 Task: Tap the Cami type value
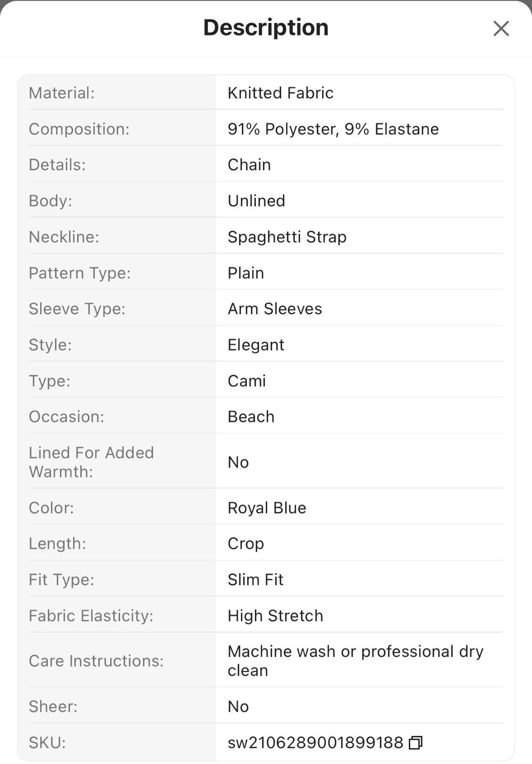[247, 381]
